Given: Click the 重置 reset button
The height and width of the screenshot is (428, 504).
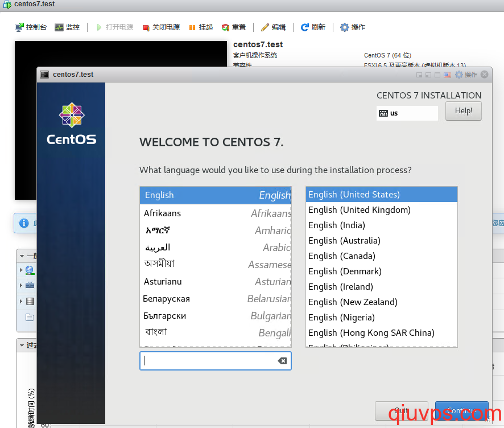Looking at the screenshot, I should (234, 27).
